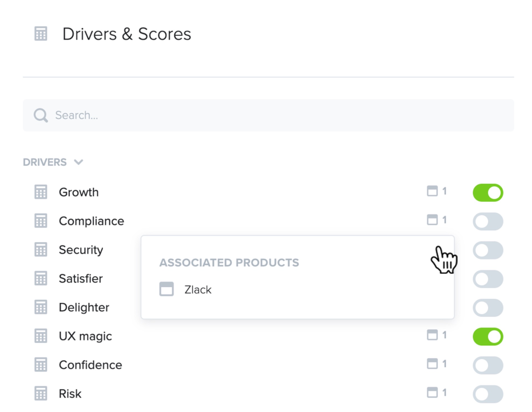Click the Delighter driver calculator icon
This screenshot has height=412, width=532.
point(41,307)
